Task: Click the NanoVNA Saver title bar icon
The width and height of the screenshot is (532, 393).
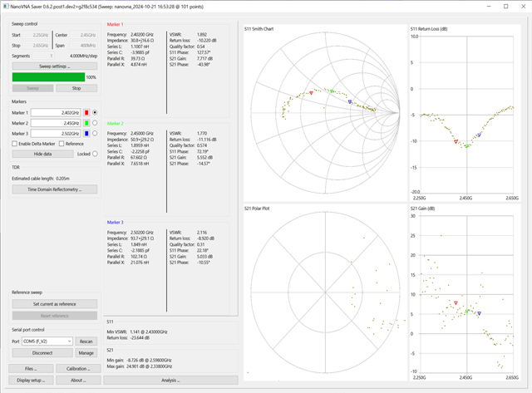Action: click(6, 7)
